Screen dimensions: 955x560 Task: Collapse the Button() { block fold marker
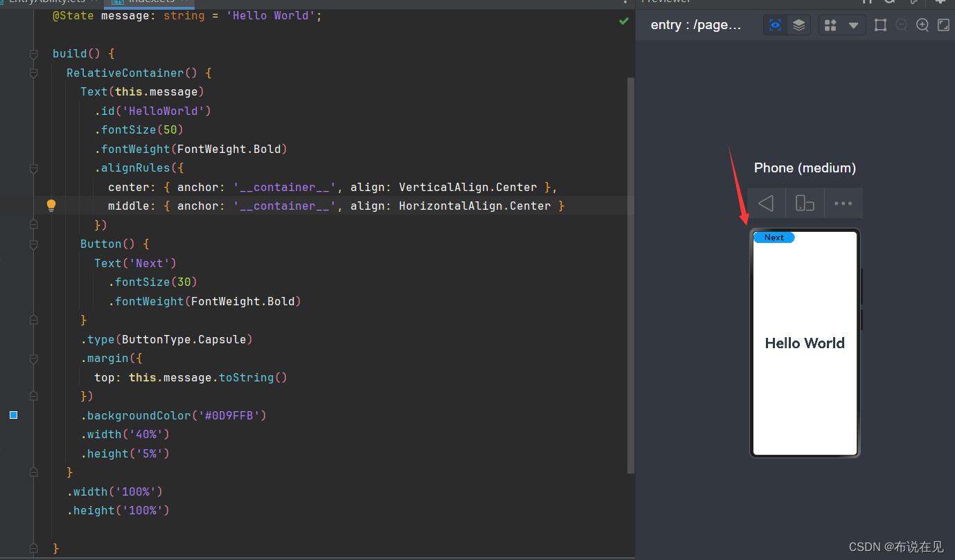33,244
